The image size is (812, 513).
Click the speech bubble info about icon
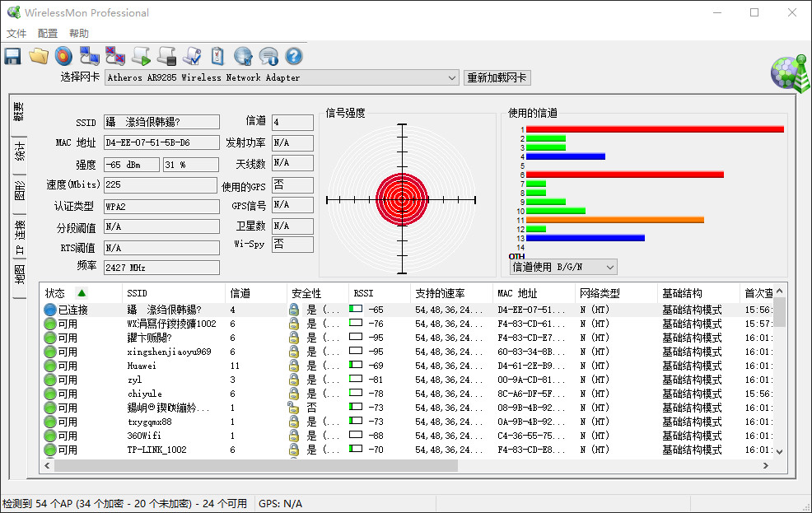pos(268,56)
